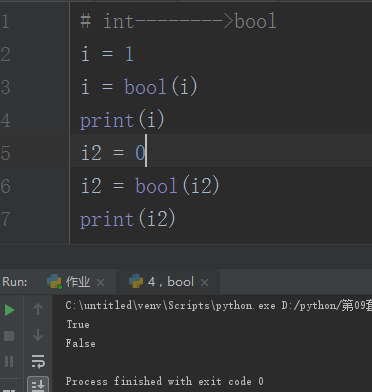Viewport: 372px width, 392px height.
Task: Click the code line 'i = bool(i)'
Action: pyautogui.click(x=139, y=87)
